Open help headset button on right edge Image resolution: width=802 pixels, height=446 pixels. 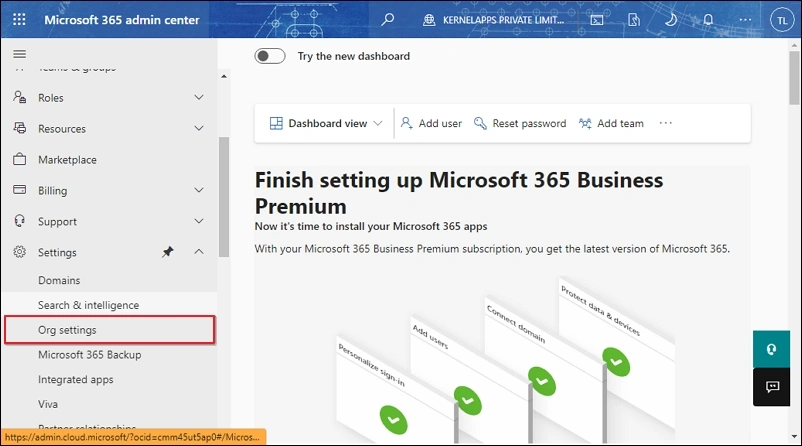click(771, 349)
